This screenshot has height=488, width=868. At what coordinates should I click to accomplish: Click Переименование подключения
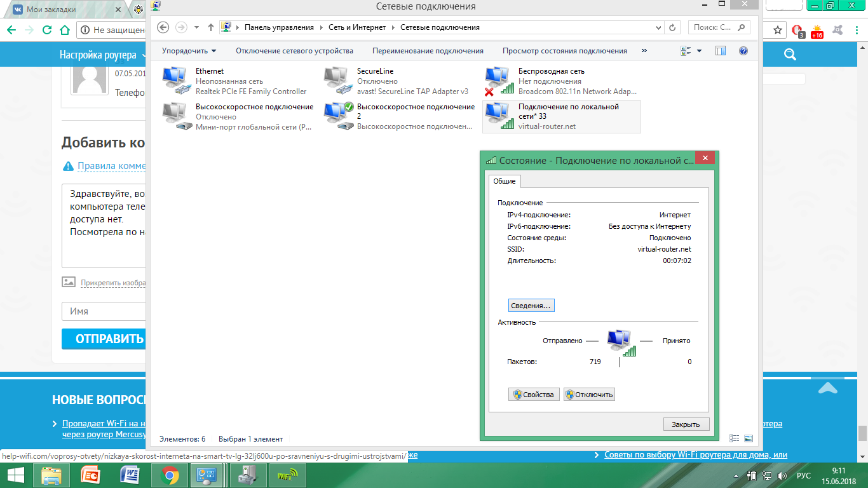point(428,51)
